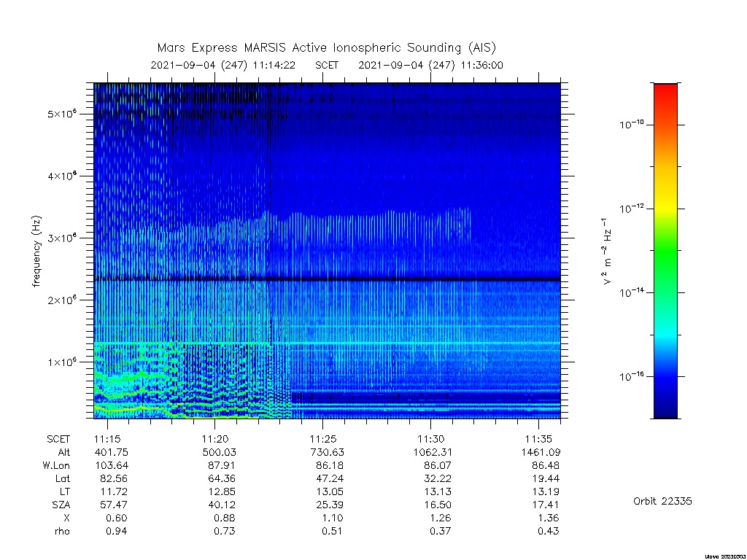Click the altitude value '500.03'
Viewport: 747px width, 560px height.
coord(219,452)
